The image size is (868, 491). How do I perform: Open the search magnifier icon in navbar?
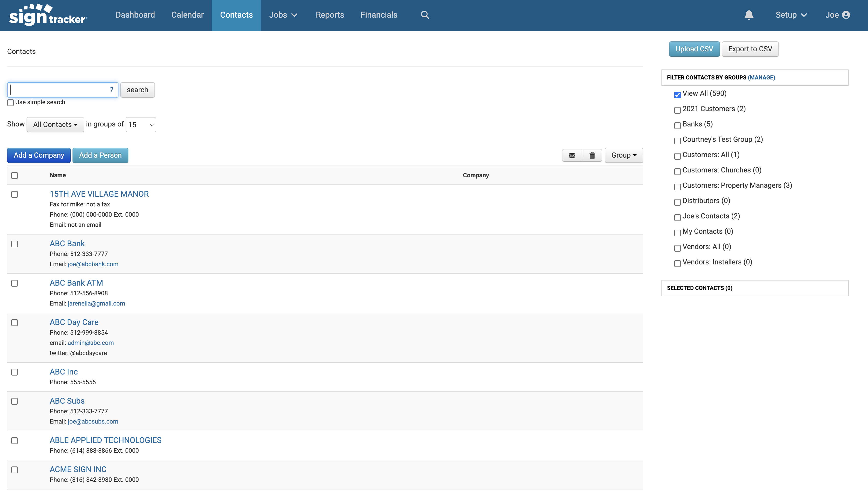(425, 15)
